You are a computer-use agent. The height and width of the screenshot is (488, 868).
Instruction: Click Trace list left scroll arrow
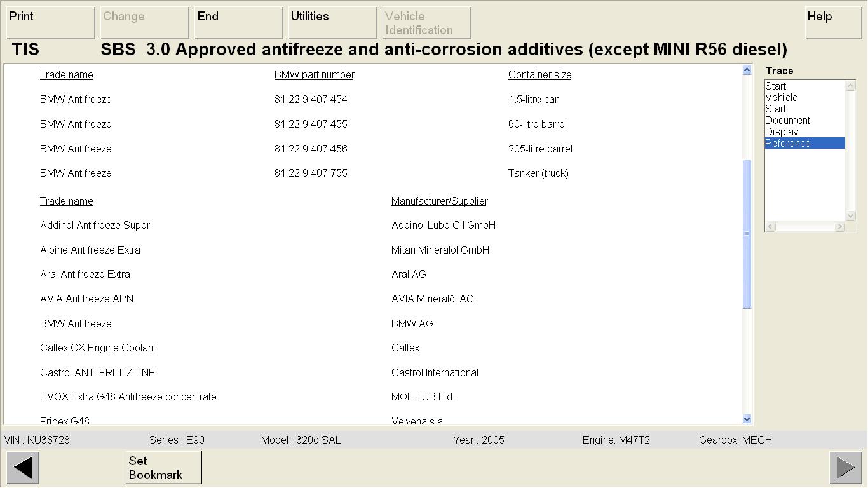click(x=770, y=226)
